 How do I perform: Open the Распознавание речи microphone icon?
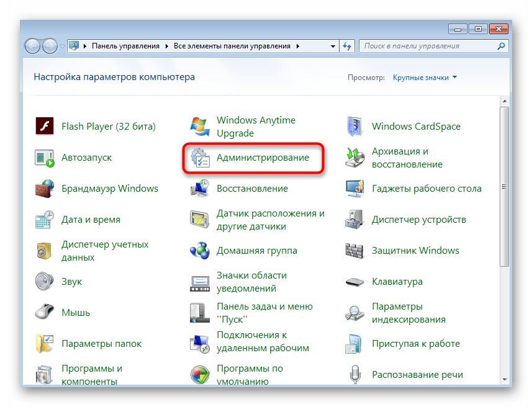click(x=355, y=375)
